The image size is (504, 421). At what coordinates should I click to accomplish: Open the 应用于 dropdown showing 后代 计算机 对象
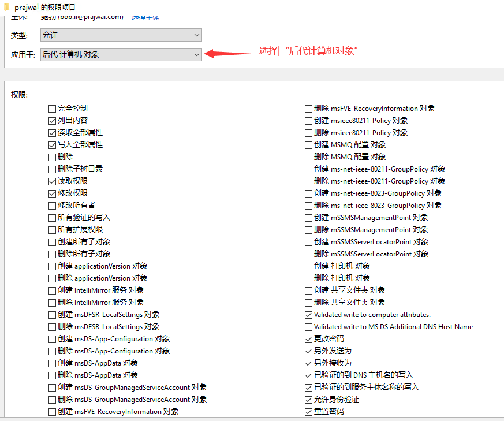coord(121,55)
